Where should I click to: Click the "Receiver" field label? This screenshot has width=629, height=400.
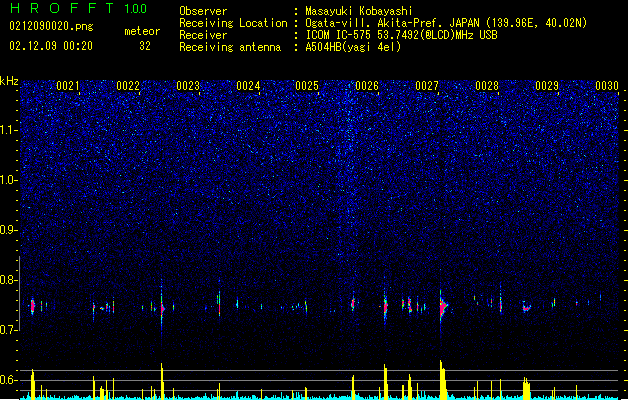tap(203, 35)
